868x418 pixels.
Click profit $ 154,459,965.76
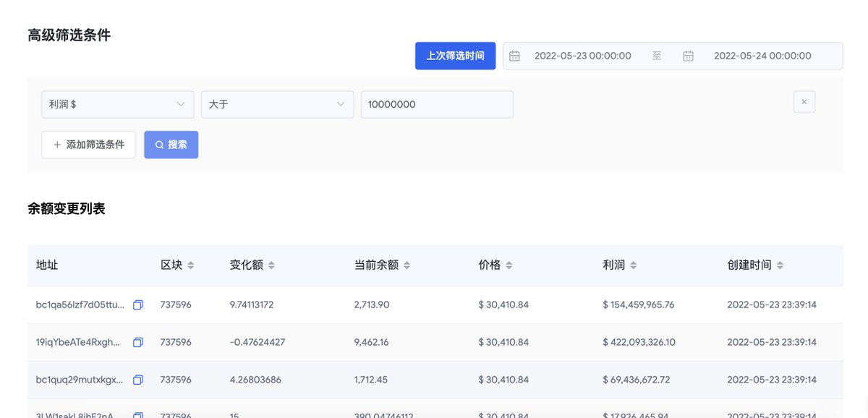639,305
